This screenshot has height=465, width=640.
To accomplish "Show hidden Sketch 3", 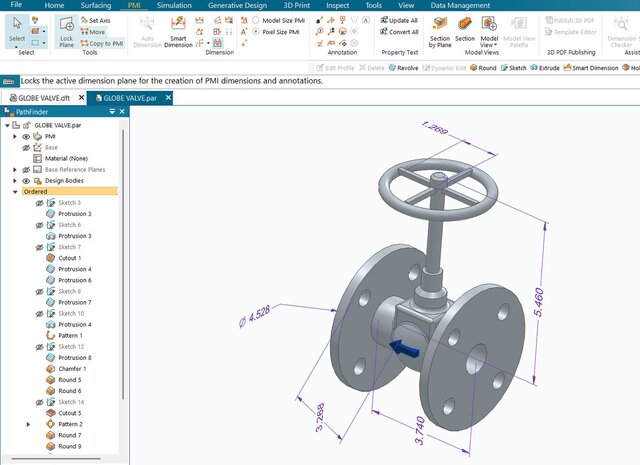I will click(40, 203).
